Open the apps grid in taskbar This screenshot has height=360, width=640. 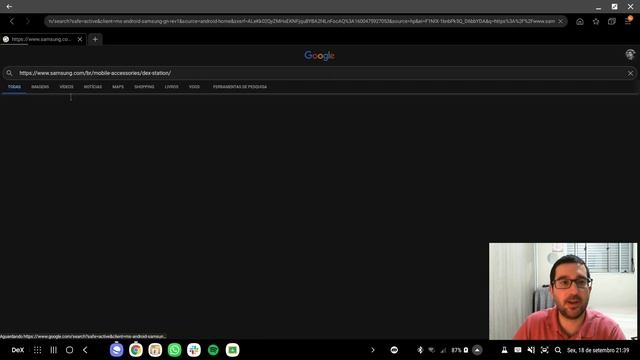38,350
